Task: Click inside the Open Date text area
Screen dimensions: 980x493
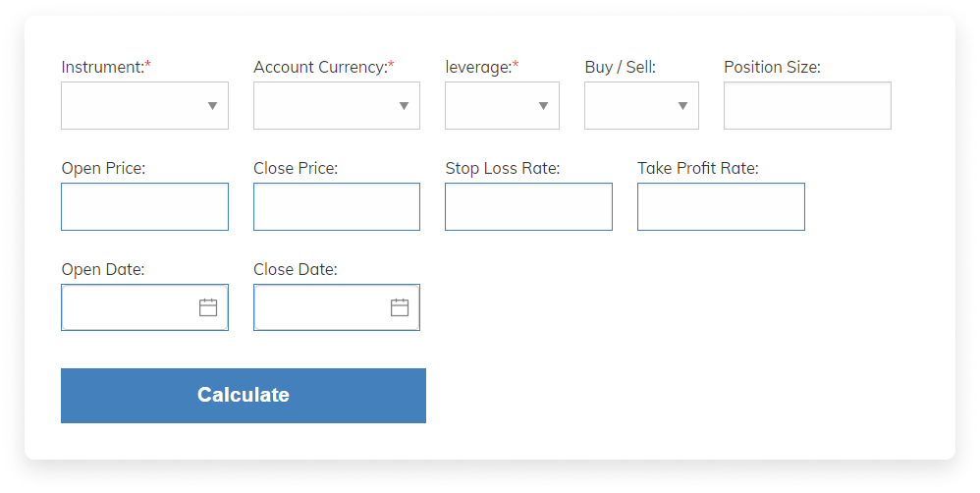Action: (x=128, y=307)
